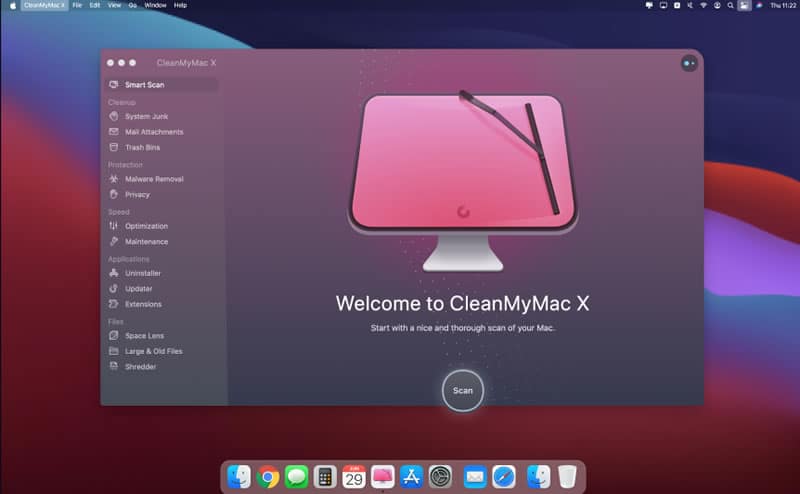Open System Preferences from the Dock
Image resolution: width=800 pixels, height=494 pixels.
(440, 477)
